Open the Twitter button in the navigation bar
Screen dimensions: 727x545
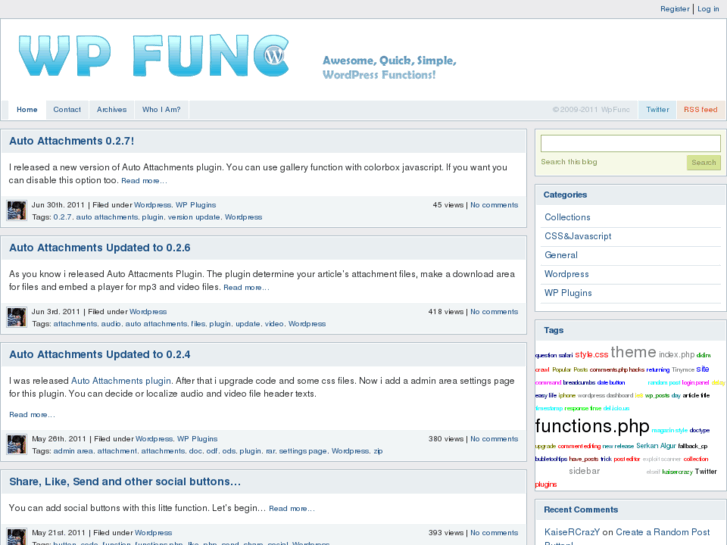(x=657, y=109)
